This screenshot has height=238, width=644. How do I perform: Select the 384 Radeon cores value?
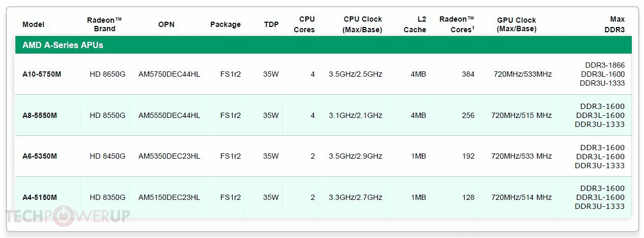[x=468, y=74]
